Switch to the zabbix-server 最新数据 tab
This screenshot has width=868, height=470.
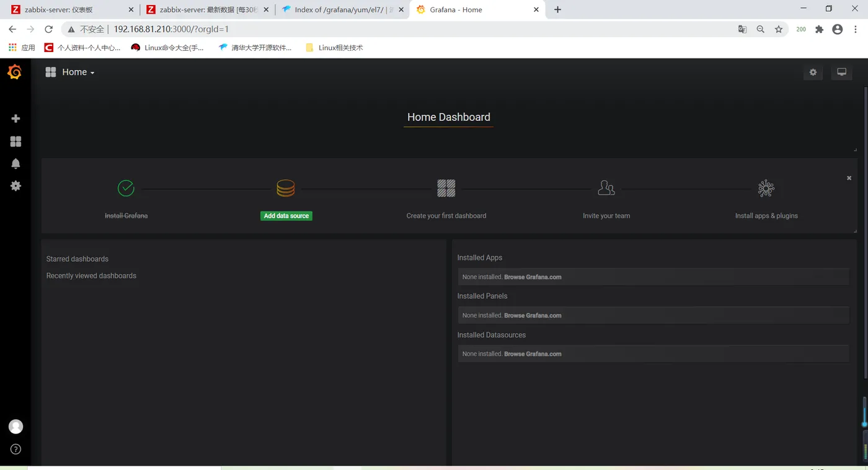point(208,10)
